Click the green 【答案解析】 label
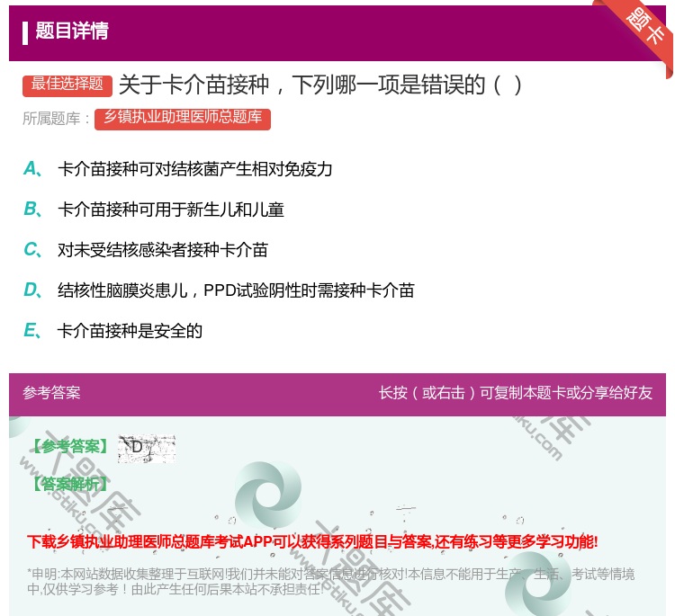The width and height of the screenshot is (675, 616). [71, 485]
